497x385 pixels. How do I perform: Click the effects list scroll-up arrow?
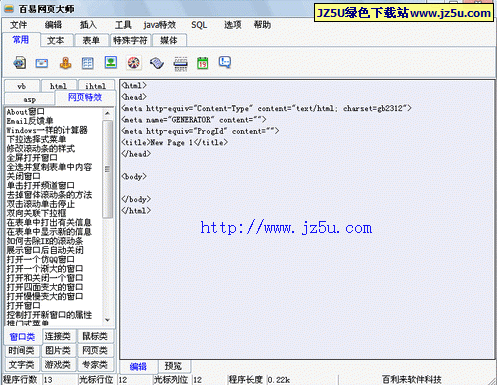pyautogui.click(x=107, y=114)
